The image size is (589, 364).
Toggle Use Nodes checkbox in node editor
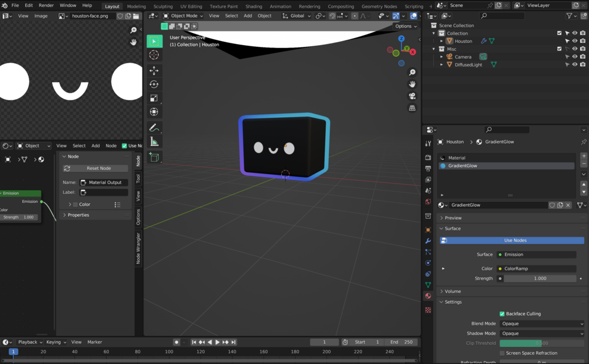click(124, 146)
